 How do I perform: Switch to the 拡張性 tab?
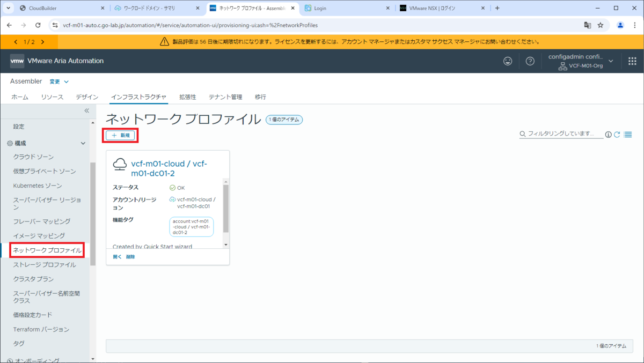pos(187,97)
